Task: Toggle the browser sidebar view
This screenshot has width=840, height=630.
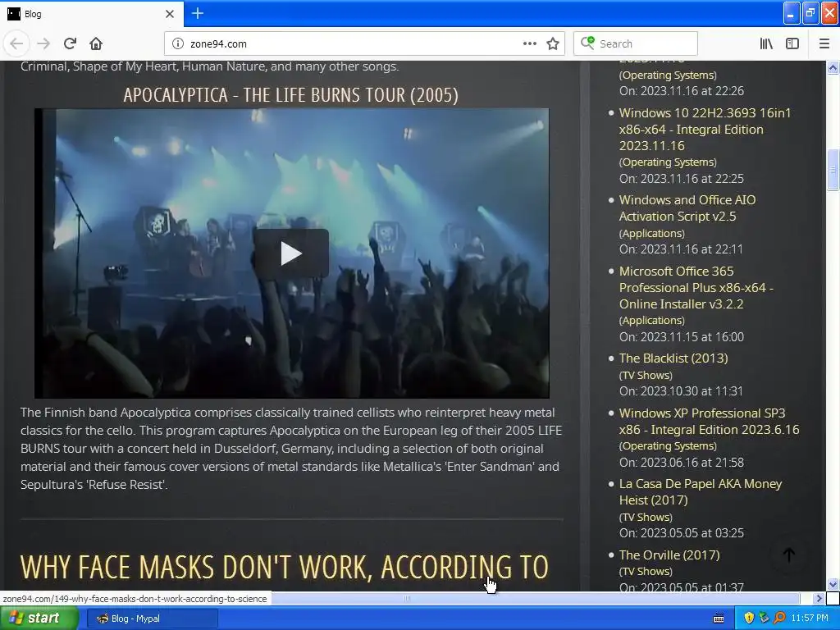Action: tap(792, 43)
